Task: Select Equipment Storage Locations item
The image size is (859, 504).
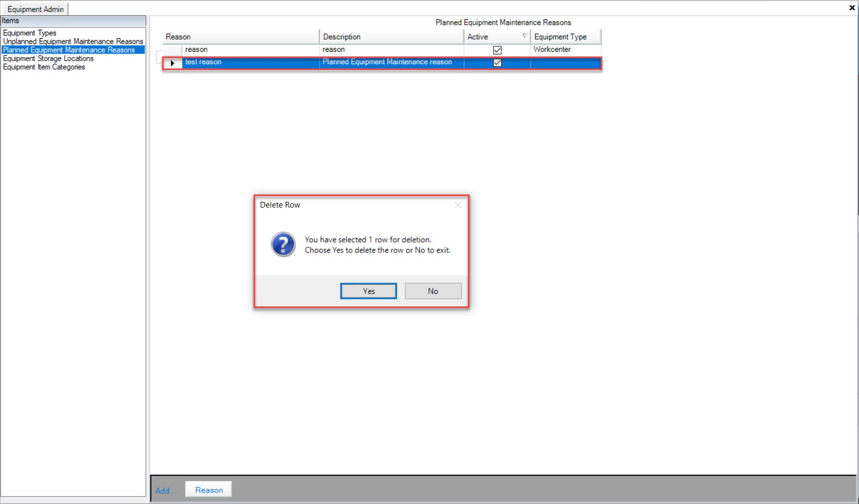Action: (x=48, y=59)
